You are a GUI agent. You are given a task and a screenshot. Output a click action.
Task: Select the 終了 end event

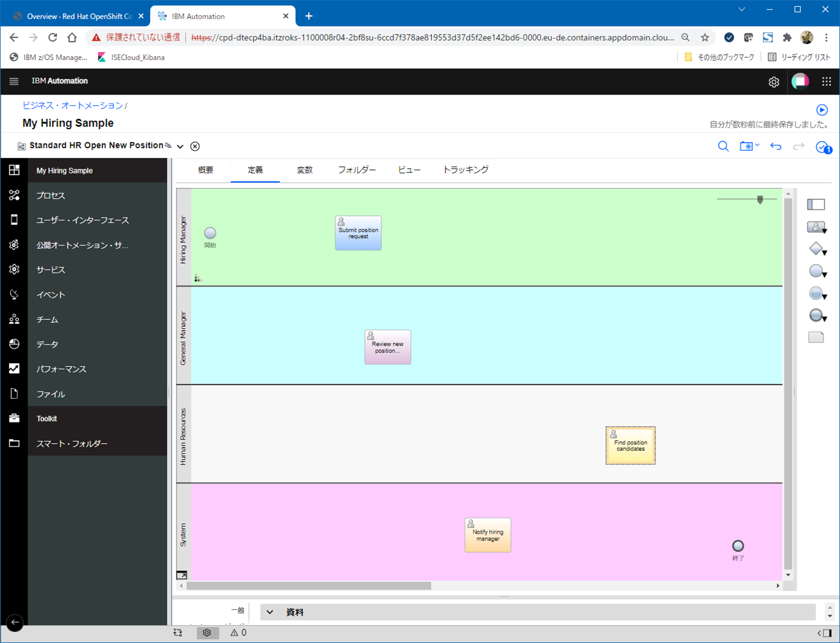coord(738,546)
